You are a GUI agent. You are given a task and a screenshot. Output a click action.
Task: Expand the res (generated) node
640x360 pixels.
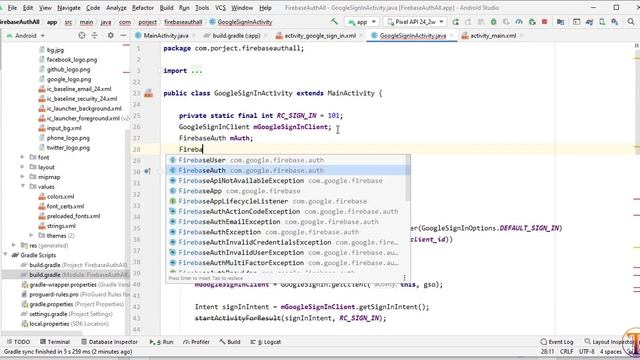point(13,245)
